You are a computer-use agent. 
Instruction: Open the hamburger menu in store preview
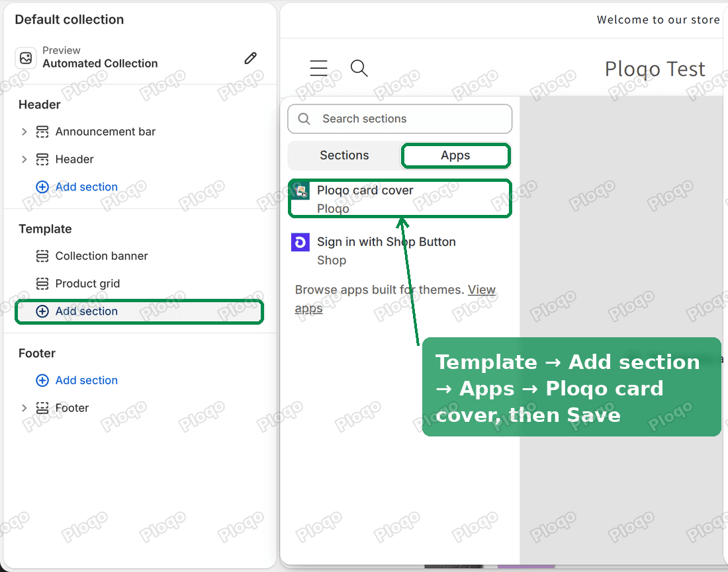(319, 68)
